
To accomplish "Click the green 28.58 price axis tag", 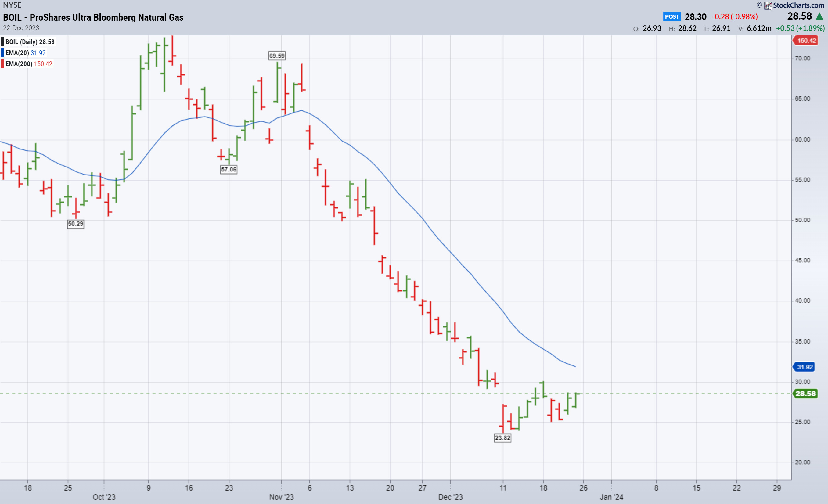I will pos(805,394).
